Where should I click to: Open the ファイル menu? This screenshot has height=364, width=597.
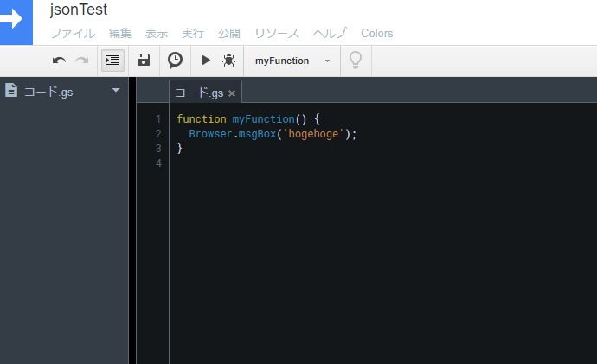click(x=73, y=33)
